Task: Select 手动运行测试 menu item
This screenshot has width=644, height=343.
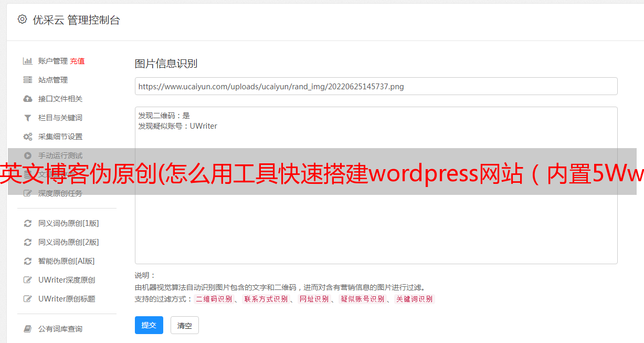Action: point(60,155)
